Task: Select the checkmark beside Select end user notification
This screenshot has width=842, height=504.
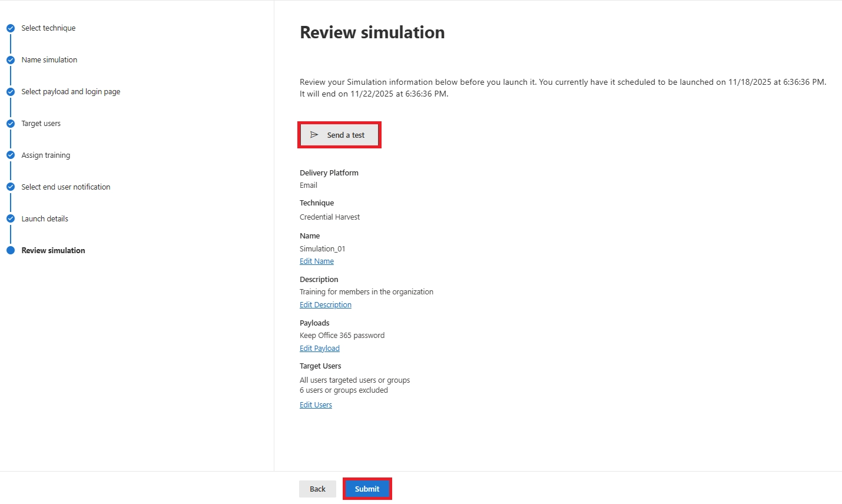Action: (x=10, y=187)
